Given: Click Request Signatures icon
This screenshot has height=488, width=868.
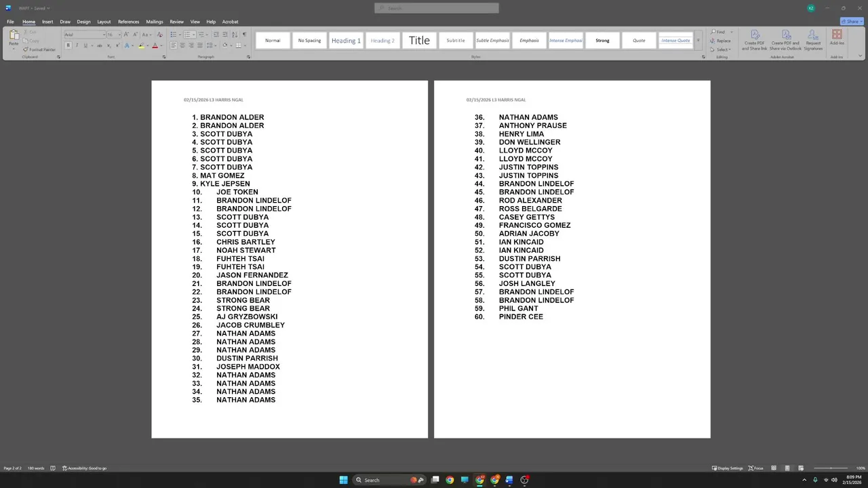Looking at the screenshot, I should [813, 40].
